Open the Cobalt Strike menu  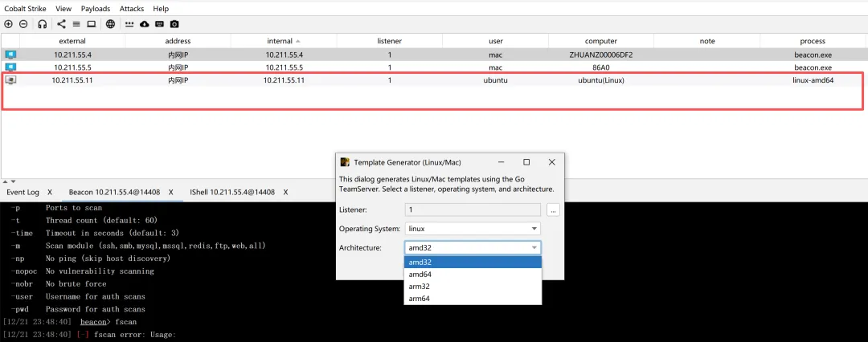click(26, 9)
